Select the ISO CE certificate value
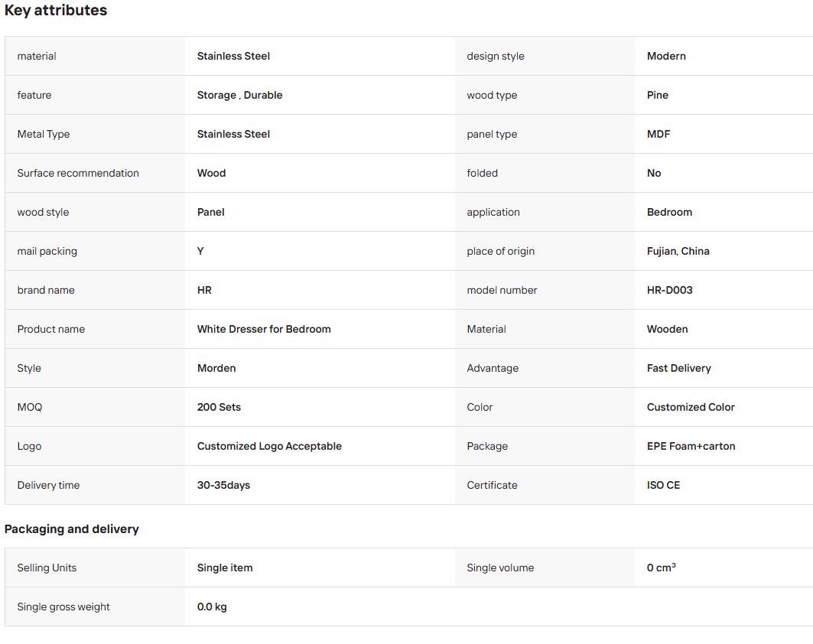 click(663, 485)
